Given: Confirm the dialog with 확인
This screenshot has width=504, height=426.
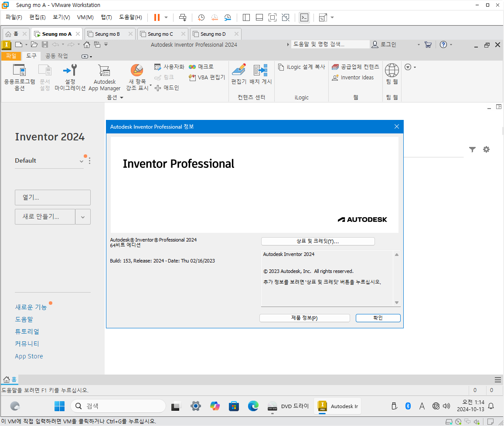Looking at the screenshot, I should [378, 318].
